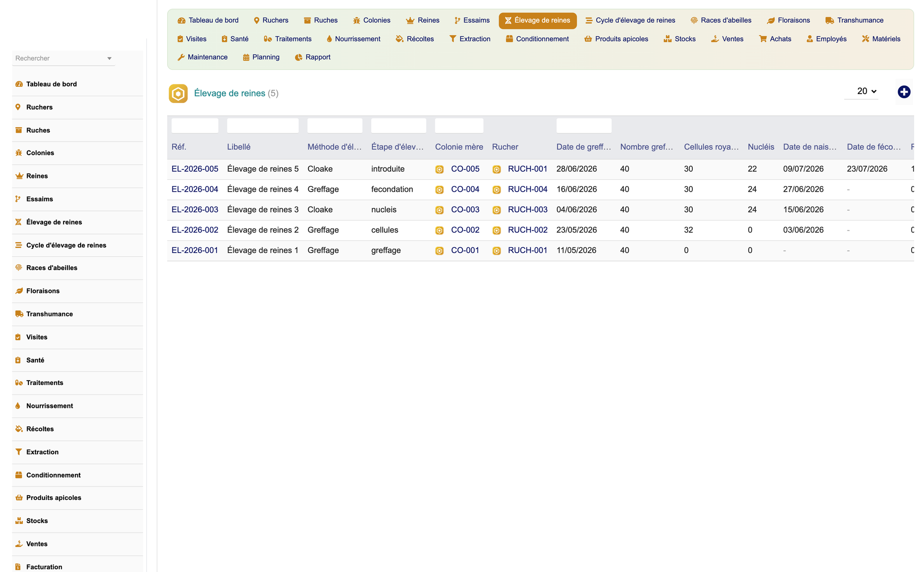Image resolution: width=924 pixels, height=572 pixels.
Task: Follow the RUCH-003 apiary link
Action: click(528, 210)
